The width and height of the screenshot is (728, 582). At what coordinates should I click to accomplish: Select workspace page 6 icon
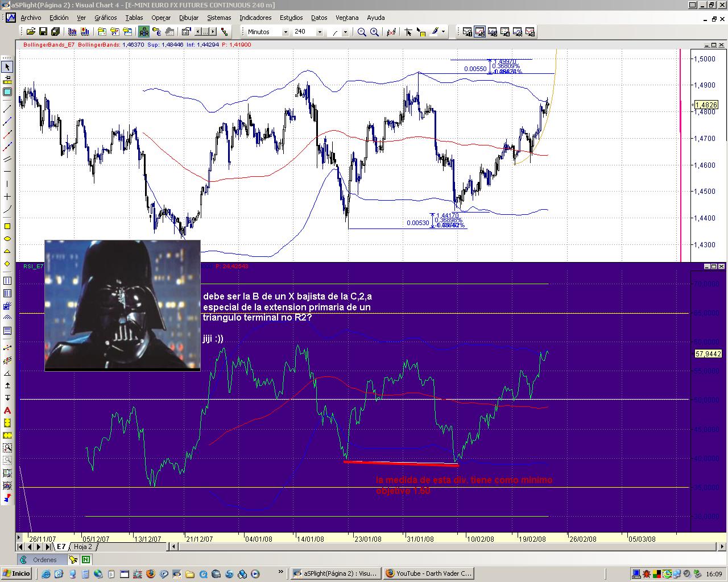[530, 32]
